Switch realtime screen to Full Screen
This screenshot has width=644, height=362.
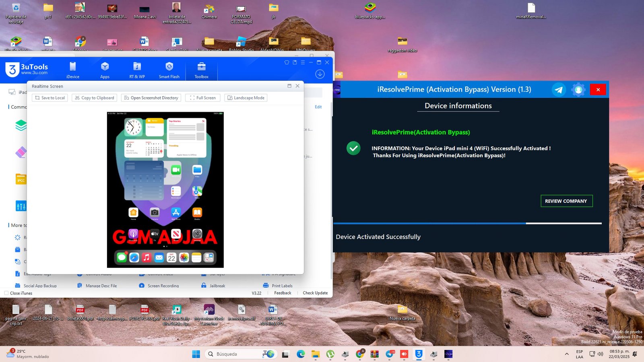(x=203, y=98)
